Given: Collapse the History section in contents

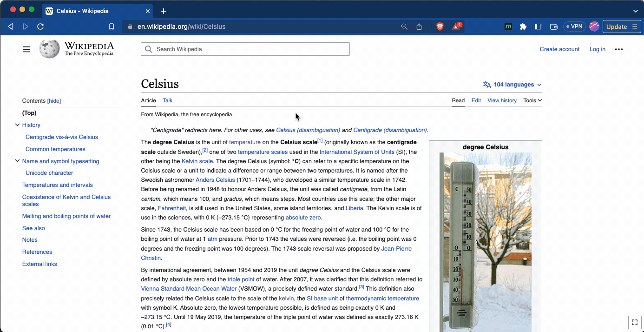Looking at the screenshot, I should pos(17,125).
